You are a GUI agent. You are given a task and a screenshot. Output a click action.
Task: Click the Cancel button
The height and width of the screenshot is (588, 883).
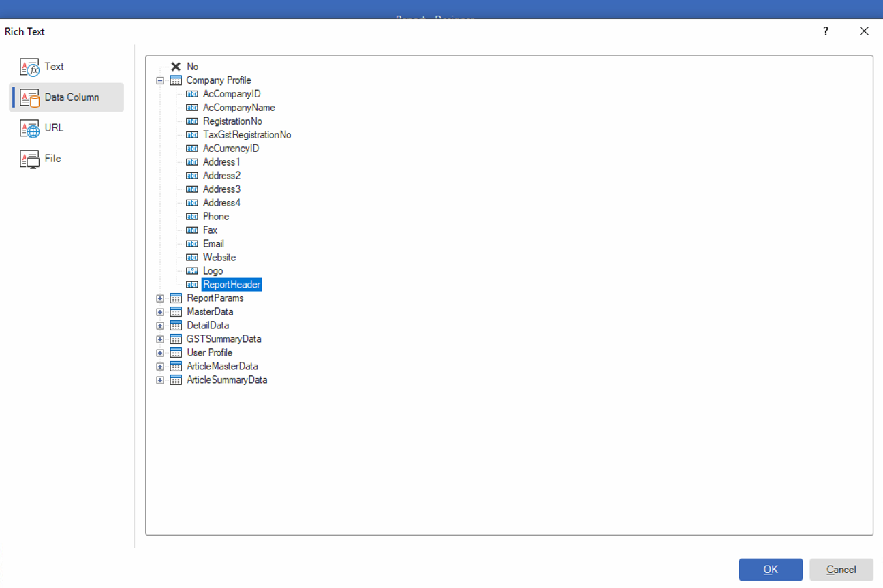click(841, 569)
